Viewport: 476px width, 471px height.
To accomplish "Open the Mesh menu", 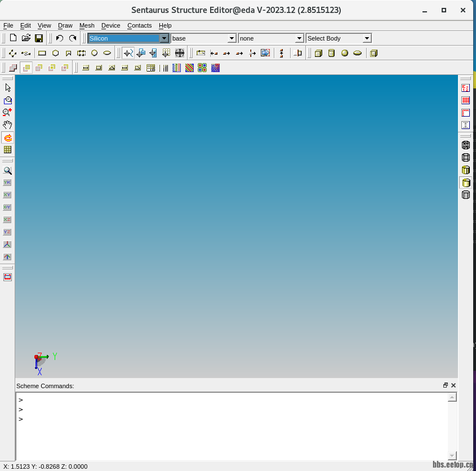I will click(87, 25).
